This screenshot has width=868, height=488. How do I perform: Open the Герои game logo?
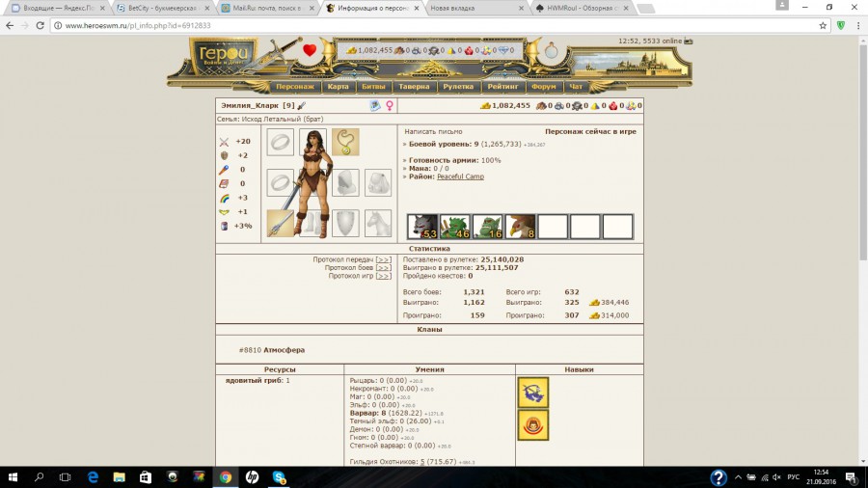pos(223,56)
